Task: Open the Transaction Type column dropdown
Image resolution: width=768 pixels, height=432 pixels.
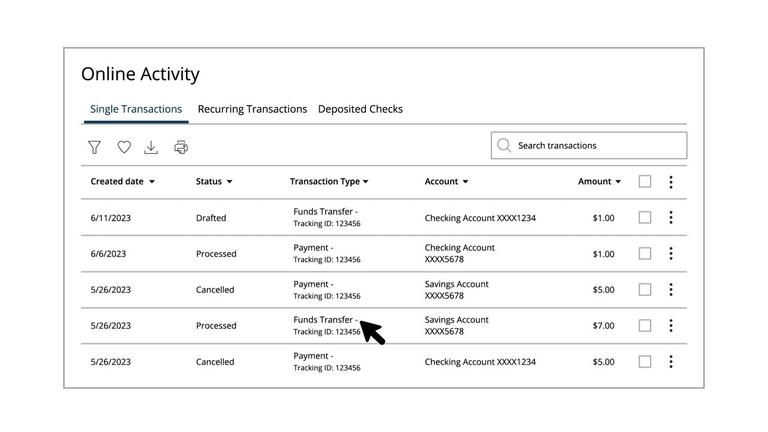Action: pos(365,182)
